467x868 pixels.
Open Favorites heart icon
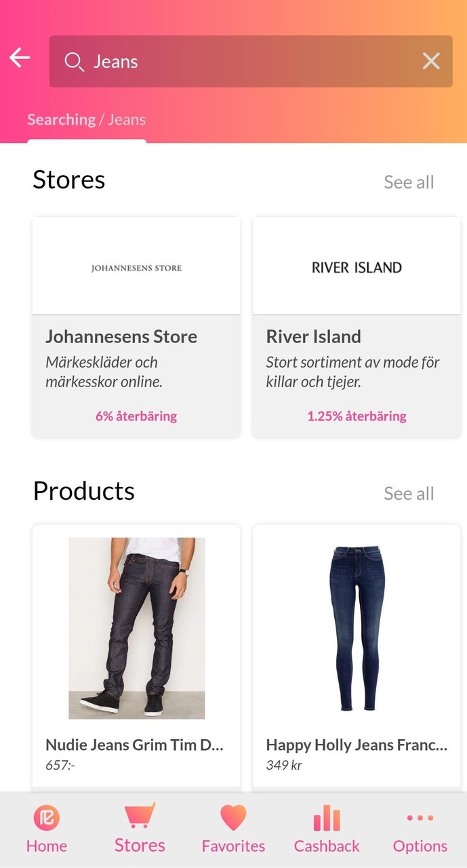pos(233,817)
